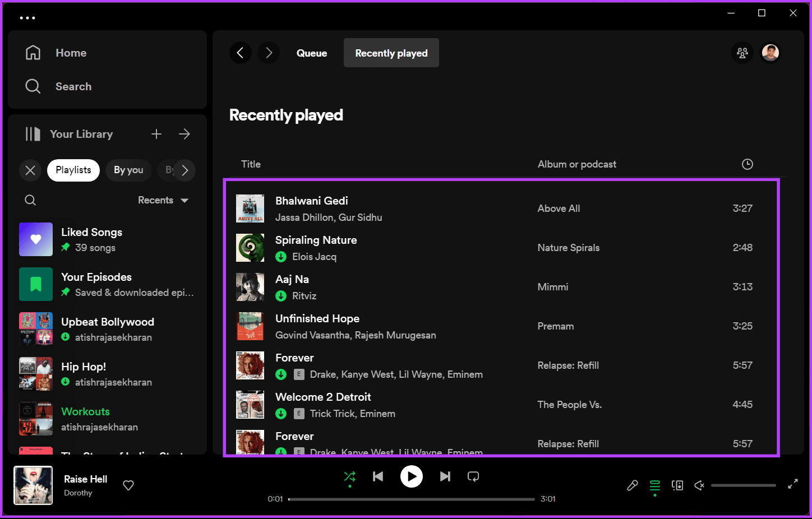The height and width of the screenshot is (519, 812).
Task: Go back with the left chevron
Action: [x=240, y=53]
